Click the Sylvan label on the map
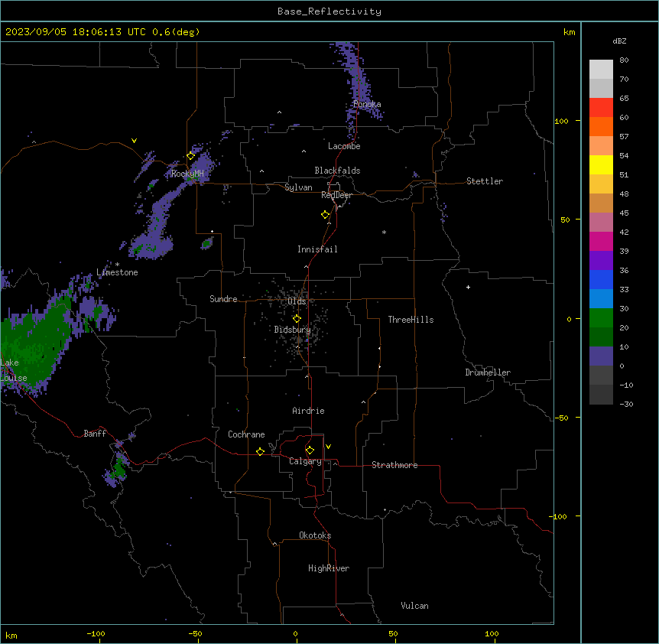Viewport: 659px width, 644px height. 298,187
